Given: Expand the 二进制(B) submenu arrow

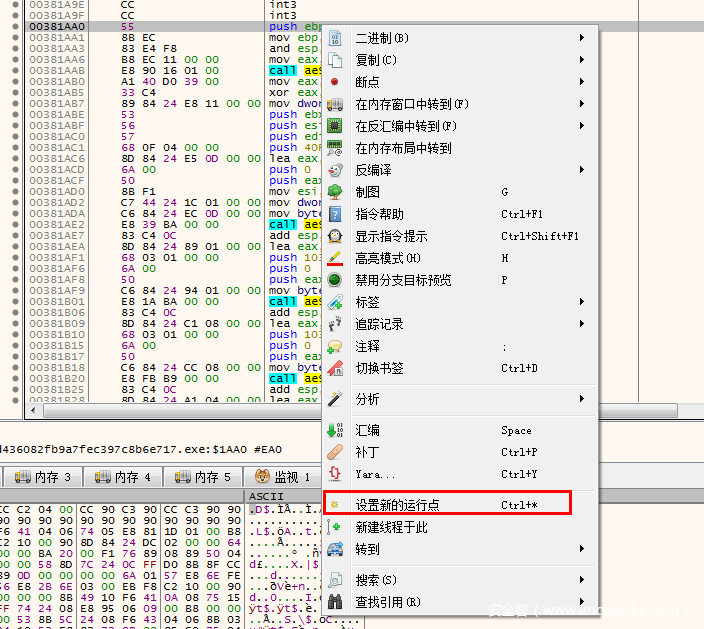Looking at the screenshot, I should tap(582, 38).
